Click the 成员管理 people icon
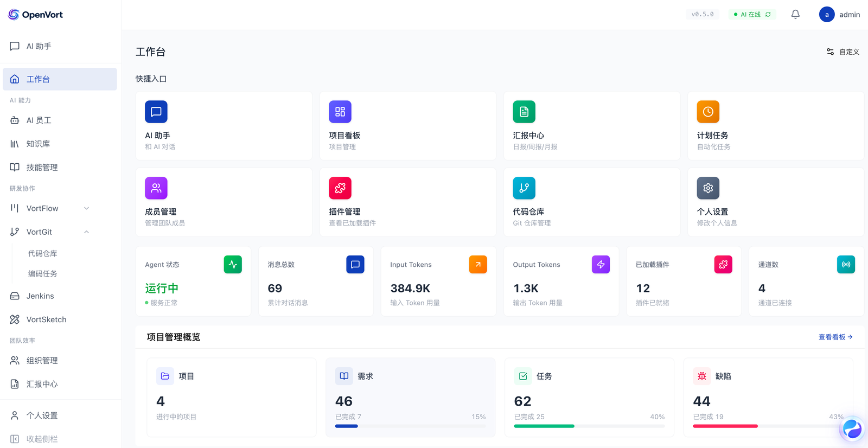This screenshot has width=868, height=448. [156, 188]
